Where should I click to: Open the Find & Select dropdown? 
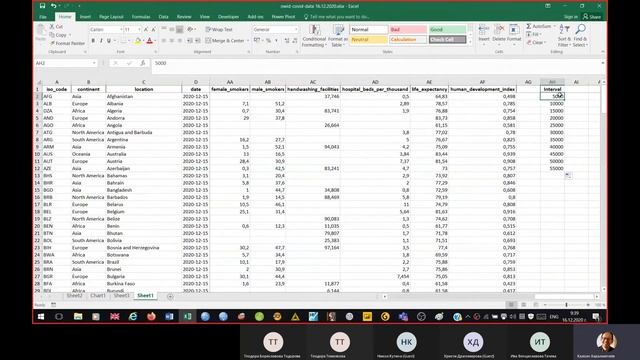580,36
